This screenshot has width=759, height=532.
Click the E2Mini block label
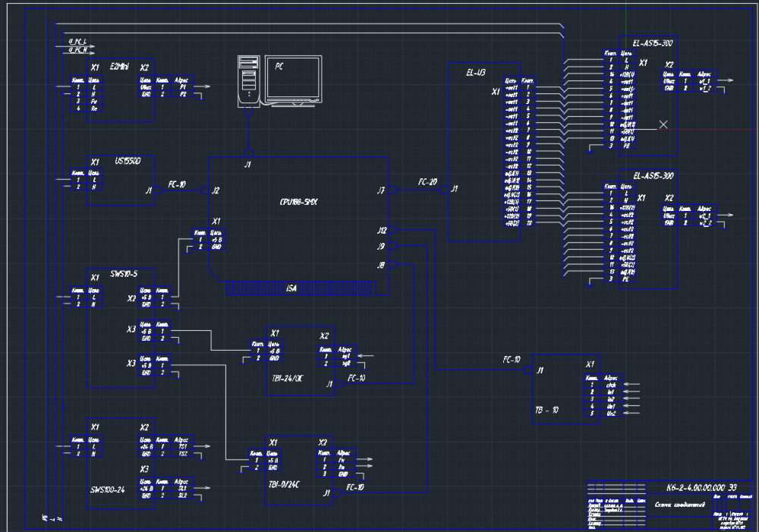pos(120,67)
